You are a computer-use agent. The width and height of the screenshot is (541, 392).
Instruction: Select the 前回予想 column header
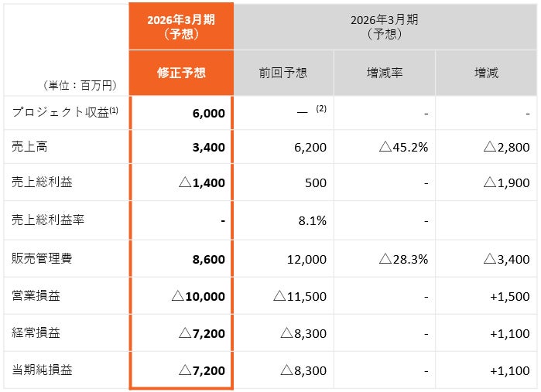click(282, 73)
